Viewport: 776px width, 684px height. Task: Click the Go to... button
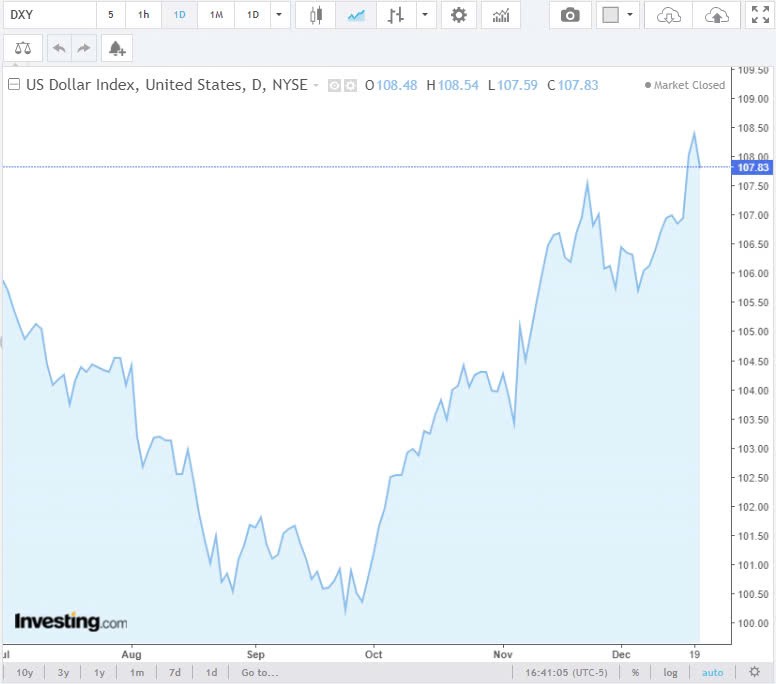pos(259,673)
